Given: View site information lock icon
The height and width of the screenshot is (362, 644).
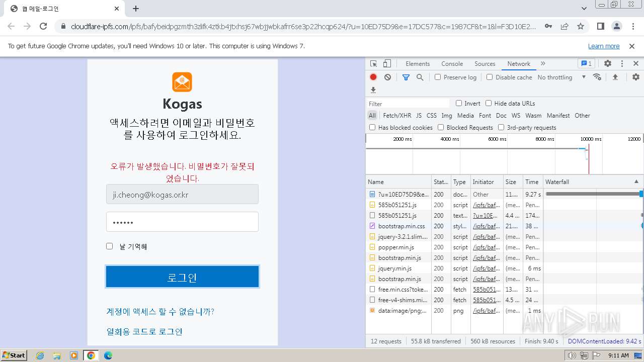Looking at the screenshot, I should pos(63,26).
